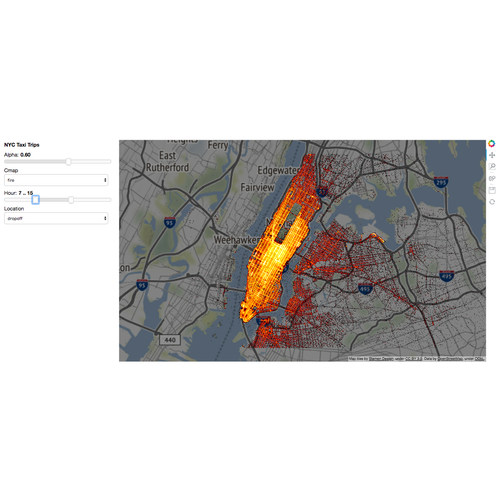Image resolution: width=500 pixels, height=500 pixels.
Task: Click the Alpha slider handle
Action: coord(68,162)
